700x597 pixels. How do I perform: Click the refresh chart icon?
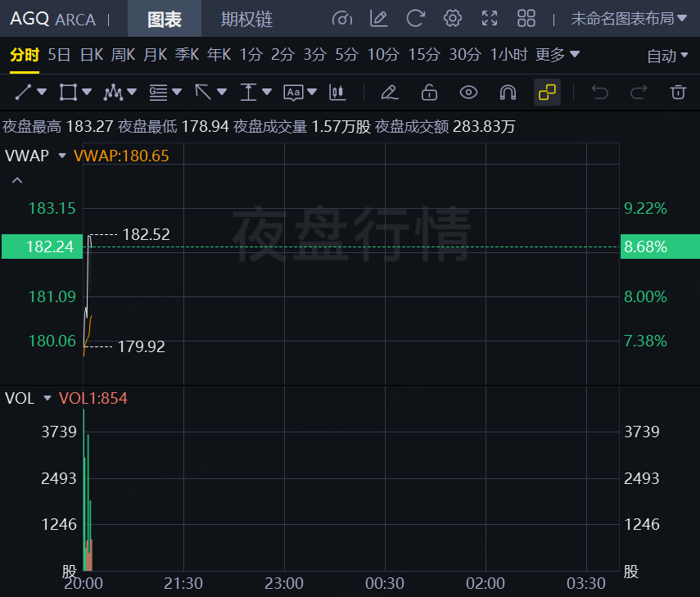pos(416,19)
